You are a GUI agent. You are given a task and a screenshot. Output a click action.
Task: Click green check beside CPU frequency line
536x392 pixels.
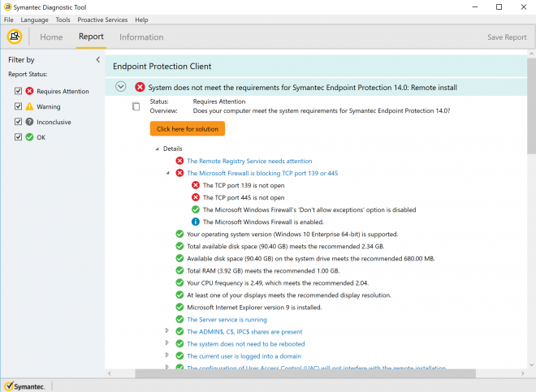click(x=179, y=282)
